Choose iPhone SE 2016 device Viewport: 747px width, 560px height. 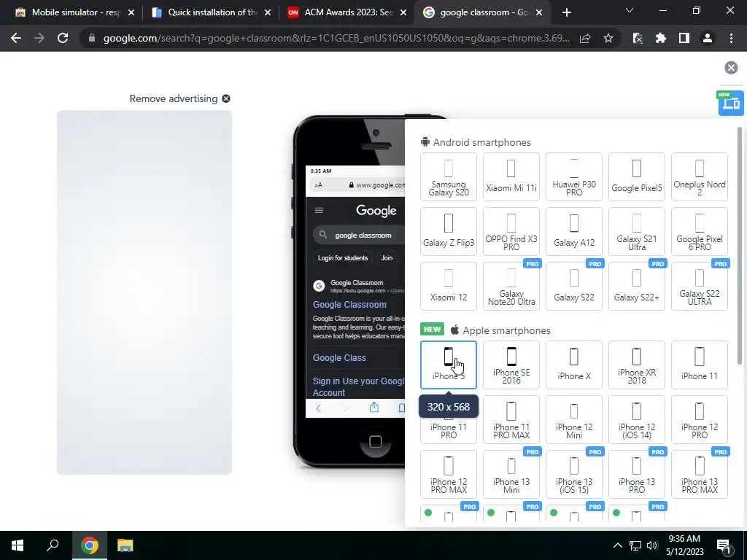click(x=511, y=365)
